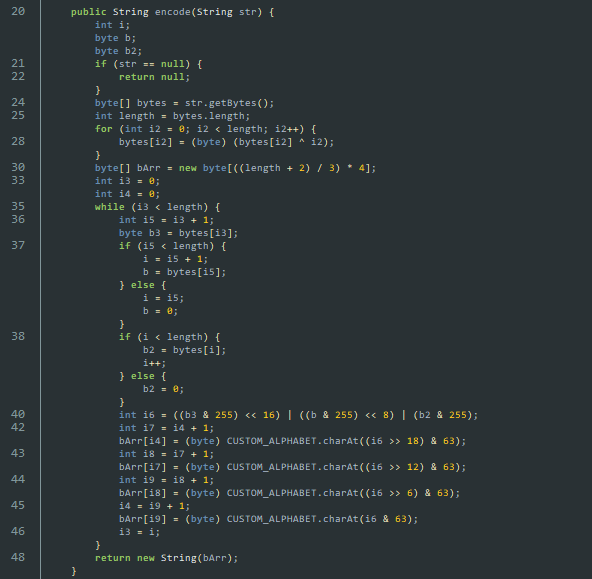Image resolution: width=592 pixels, height=579 pixels.
Task: Click the 'i++;' statement
Action: pyautogui.click(x=154, y=363)
